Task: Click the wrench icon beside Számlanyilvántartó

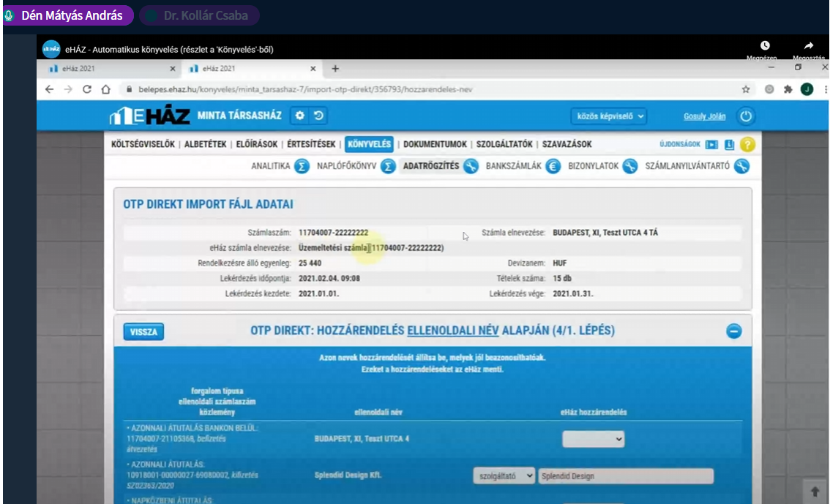Action: point(741,166)
